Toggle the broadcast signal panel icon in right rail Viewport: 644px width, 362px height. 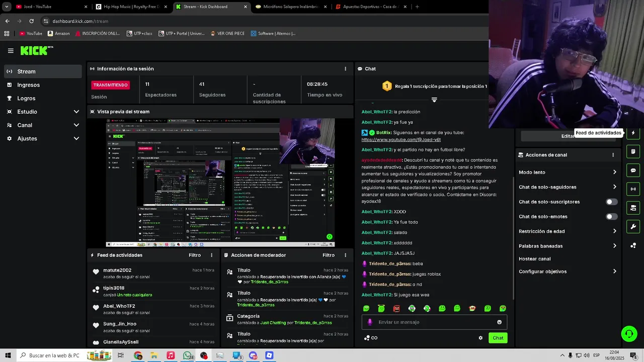(x=633, y=189)
